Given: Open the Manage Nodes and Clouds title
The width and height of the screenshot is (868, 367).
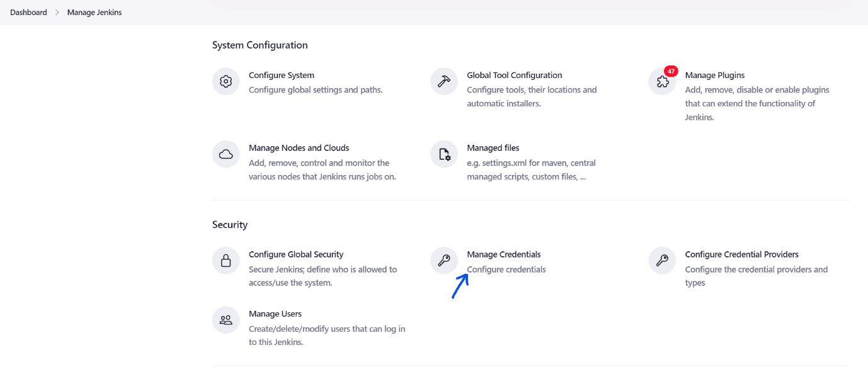Looking at the screenshot, I should pyautogui.click(x=299, y=148).
